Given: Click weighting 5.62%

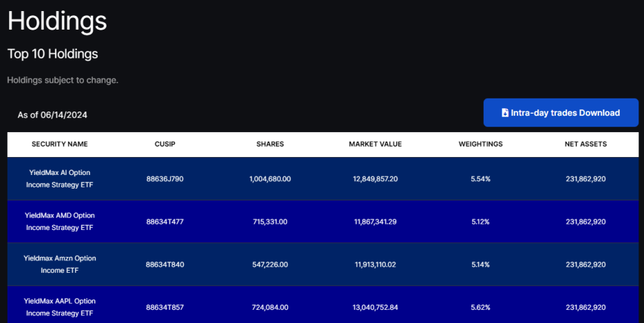Looking at the screenshot, I should 480,307.
